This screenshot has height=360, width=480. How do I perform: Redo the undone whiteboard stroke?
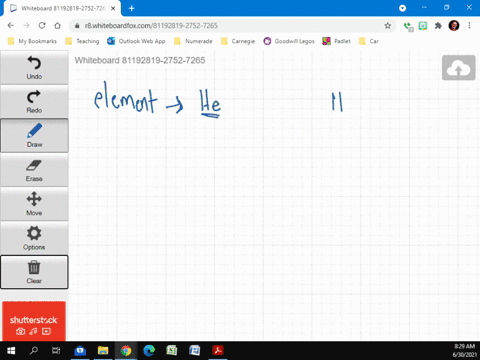point(34,102)
